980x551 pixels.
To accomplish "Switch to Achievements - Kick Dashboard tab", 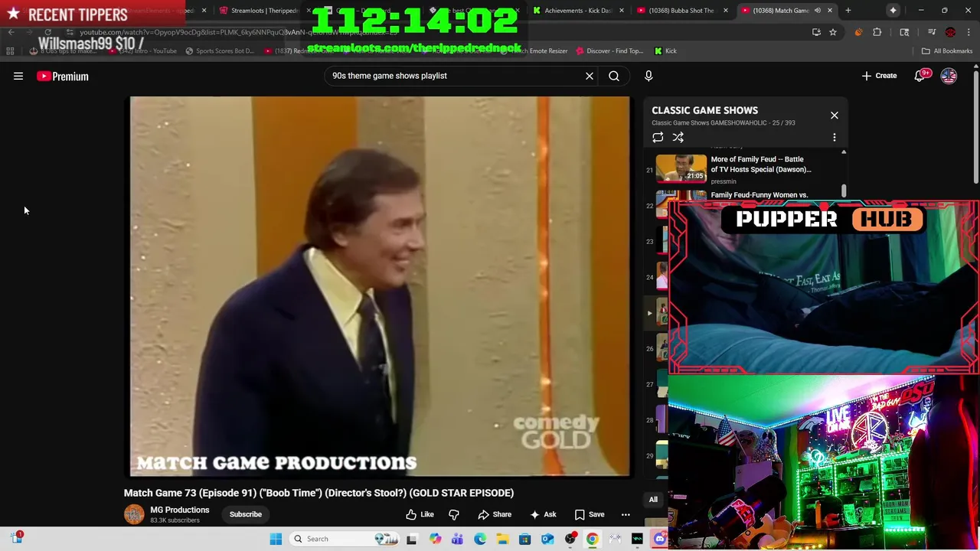I will (577, 11).
